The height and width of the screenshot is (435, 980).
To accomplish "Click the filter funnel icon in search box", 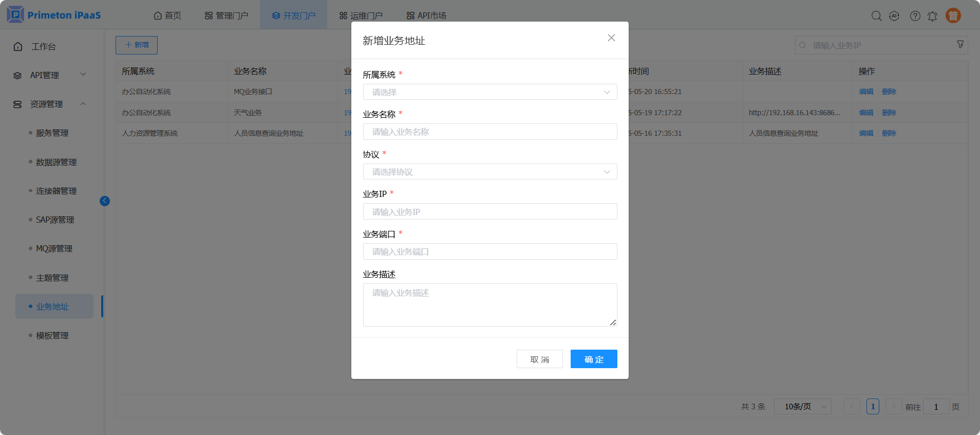I will (960, 45).
